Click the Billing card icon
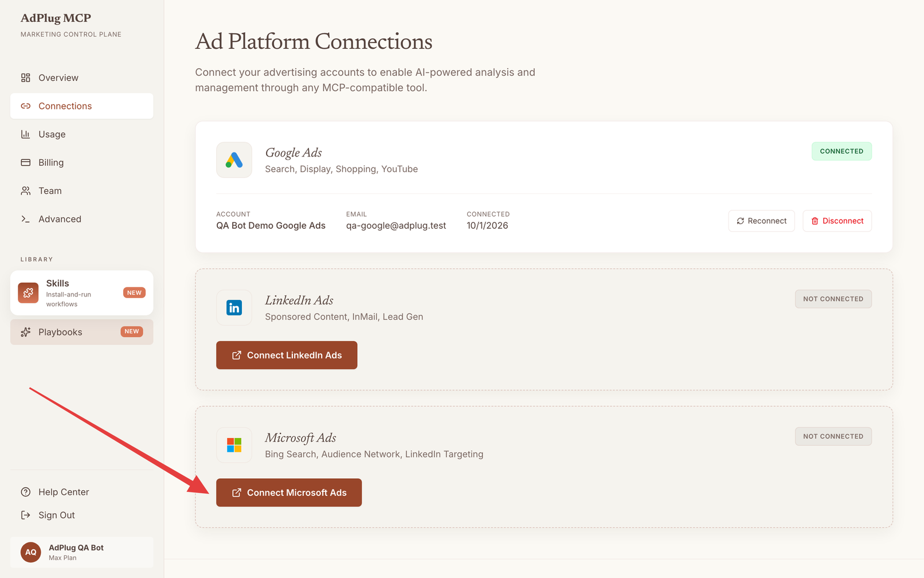924x578 pixels. coord(26,162)
